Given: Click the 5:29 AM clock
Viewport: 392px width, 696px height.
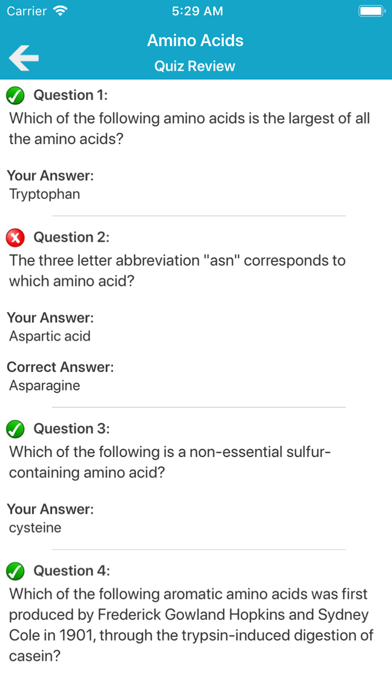Looking at the screenshot, I should 197,11.
